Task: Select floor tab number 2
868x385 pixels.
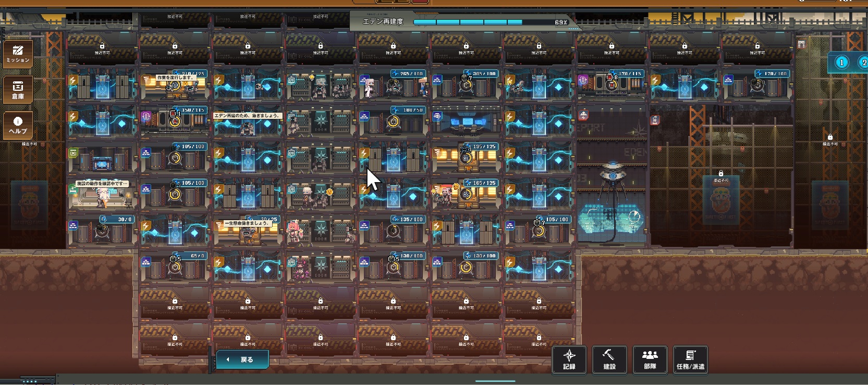Action: [x=863, y=63]
